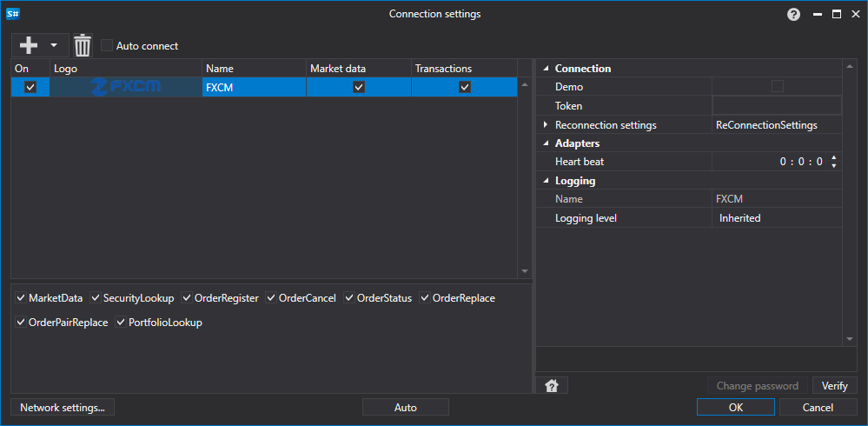Image resolution: width=868 pixels, height=426 pixels.
Task: Uncheck the OrderStatus checkbox
Action: [x=349, y=298]
